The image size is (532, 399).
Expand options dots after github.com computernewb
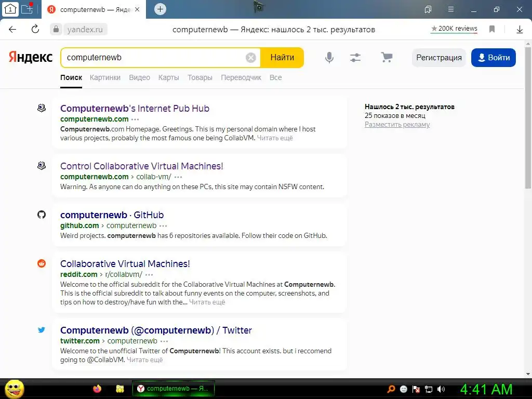click(163, 226)
